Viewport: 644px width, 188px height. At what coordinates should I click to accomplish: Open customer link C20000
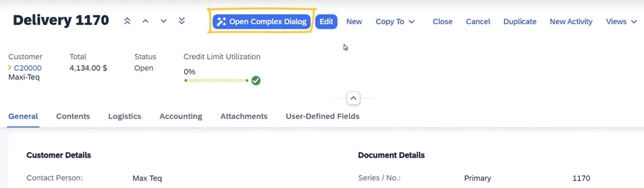pyautogui.click(x=28, y=68)
